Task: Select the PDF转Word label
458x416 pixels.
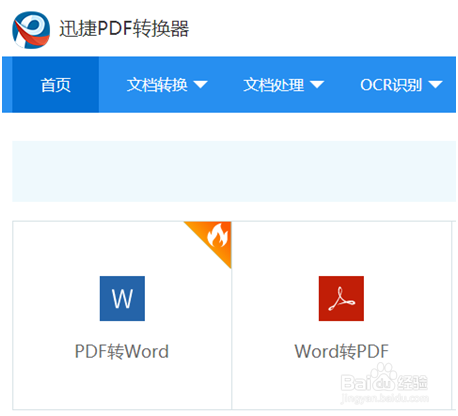Action: (122, 351)
